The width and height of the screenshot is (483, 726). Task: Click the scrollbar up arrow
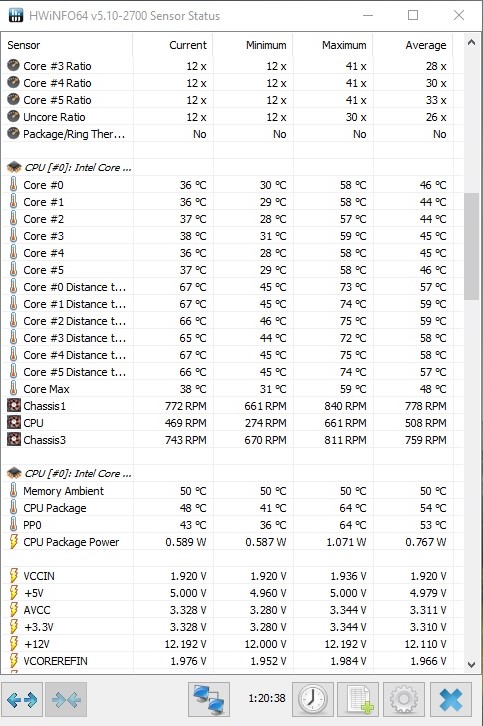471,43
